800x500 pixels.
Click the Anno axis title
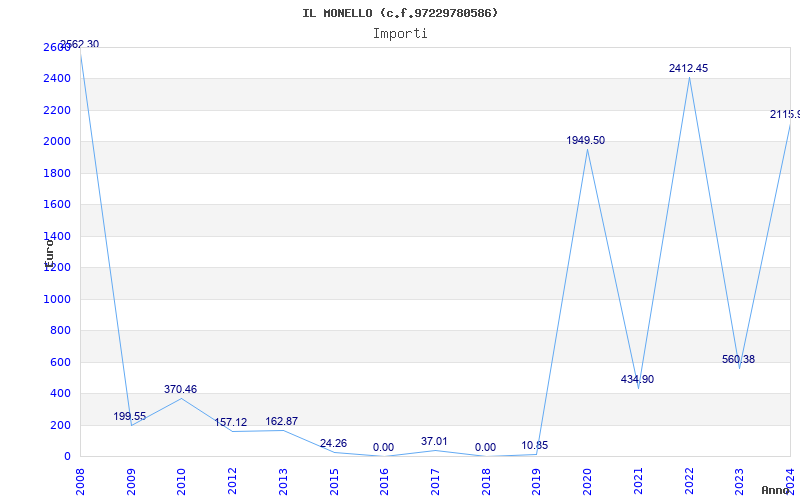pos(775,490)
